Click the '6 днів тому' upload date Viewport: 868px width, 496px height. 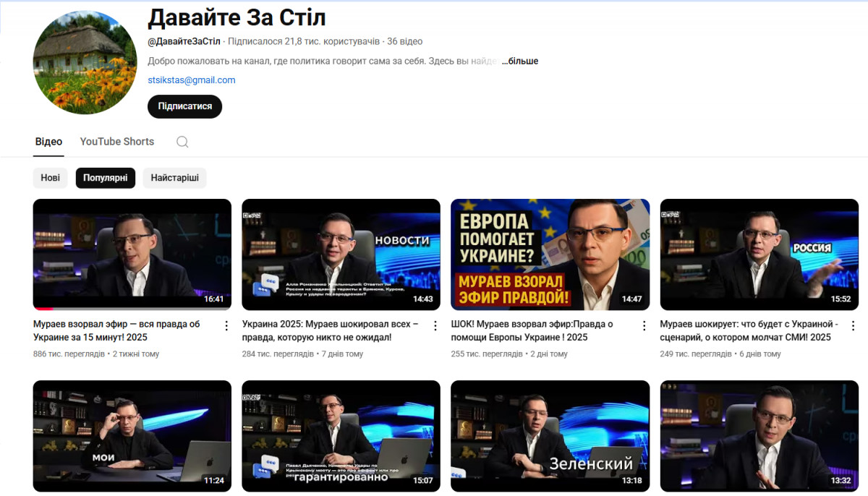(x=760, y=354)
